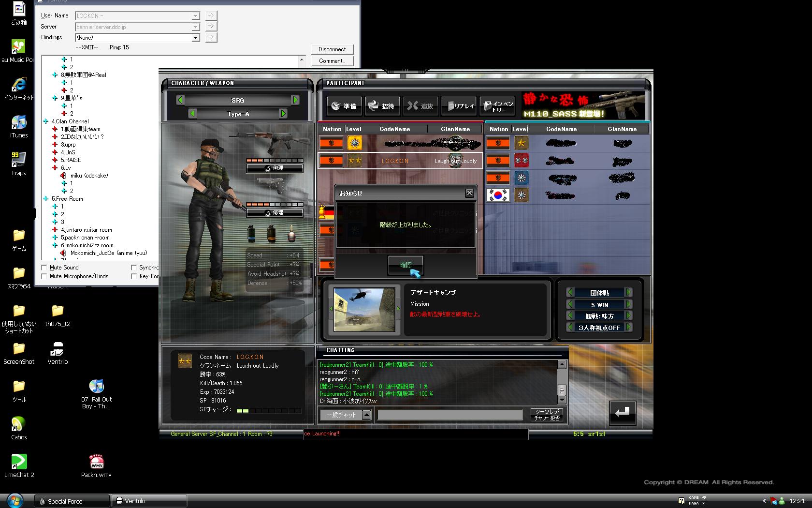812x508 pixels.
Task: Click the two-star rank icon beside L.O.C.K.O.N
Action: pyautogui.click(x=355, y=161)
